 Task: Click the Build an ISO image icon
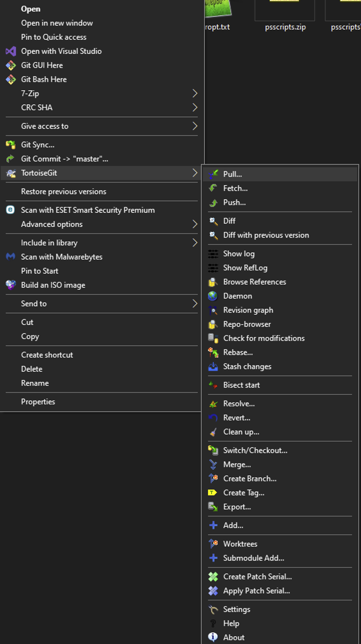tap(11, 285)
